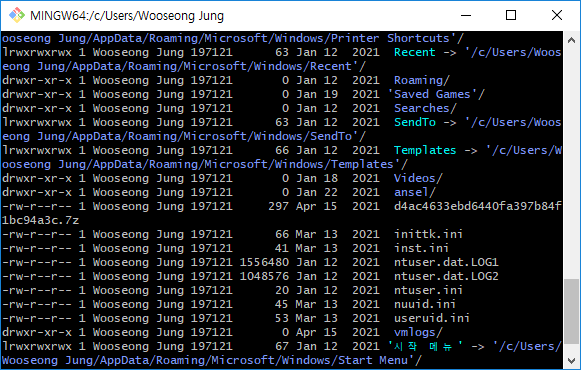581x370 pixels.
Task: Click the 'Jan 22' date on ansel row
Action: pos(317,192)
